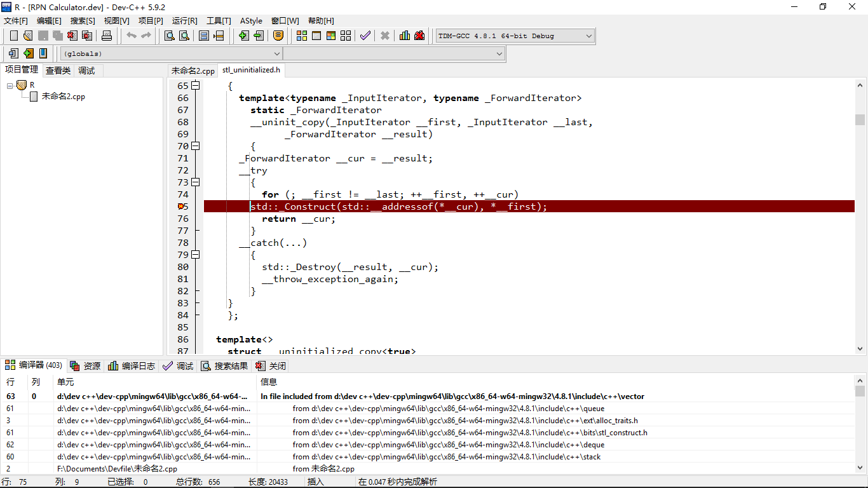Click the editor vertical scrollbar thumb

pos(860,119)
